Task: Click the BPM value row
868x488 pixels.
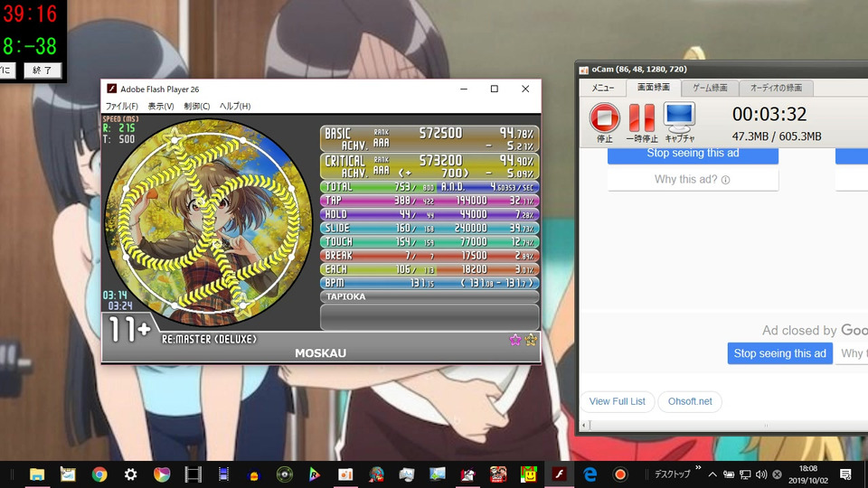Action: coord(429,283)
